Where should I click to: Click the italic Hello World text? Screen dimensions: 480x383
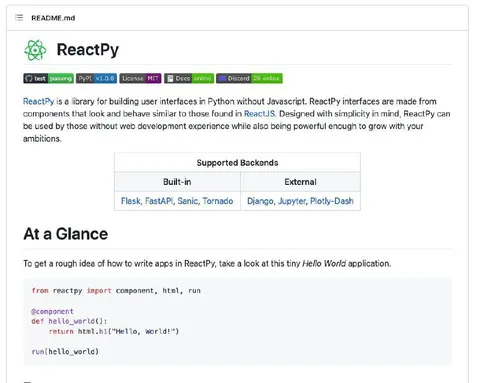324,264
